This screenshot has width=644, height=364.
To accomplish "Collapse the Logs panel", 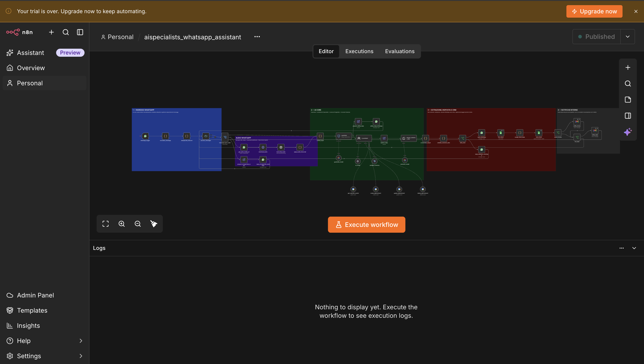I will click(634, 248).
